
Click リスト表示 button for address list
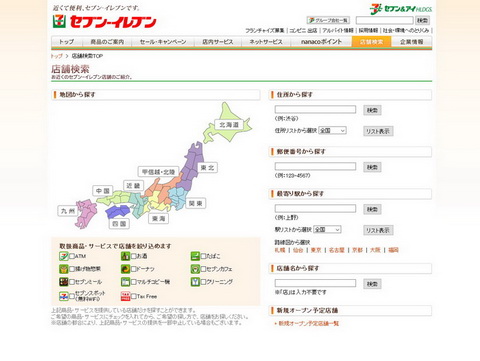378,131
